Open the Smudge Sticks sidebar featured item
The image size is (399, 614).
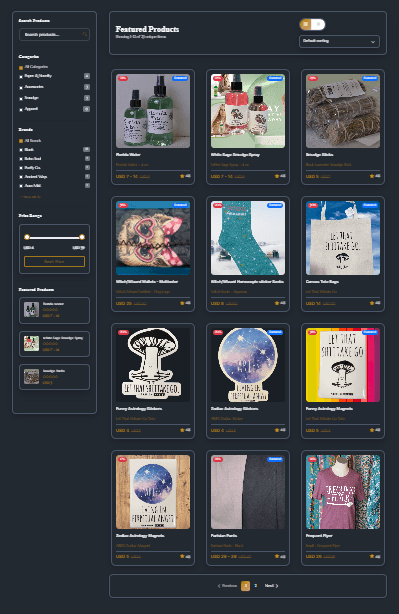pos(54,377)
